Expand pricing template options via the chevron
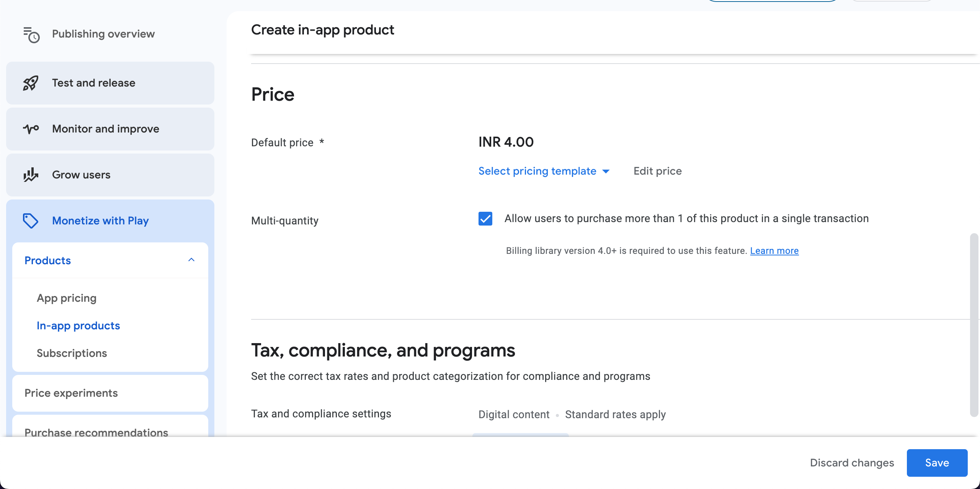The width and height of the screenshot is (980, 489). point(606,172)
